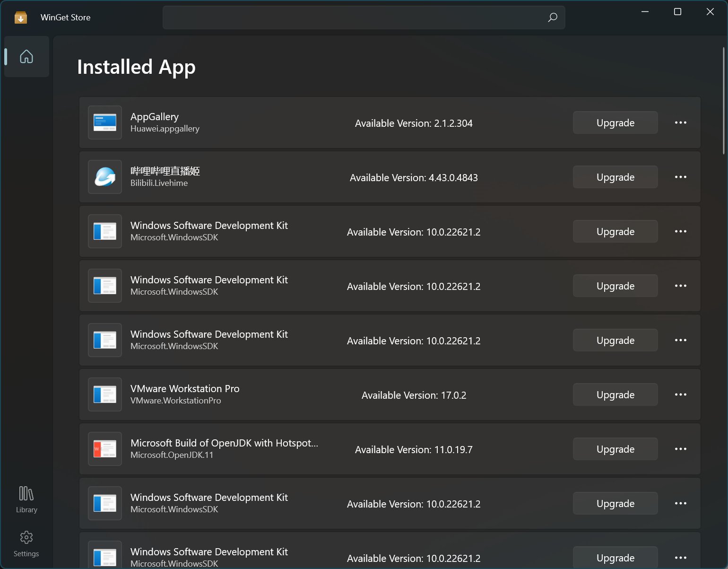Click the VMware.WorkstationPro package ID

tap(176, 401)
